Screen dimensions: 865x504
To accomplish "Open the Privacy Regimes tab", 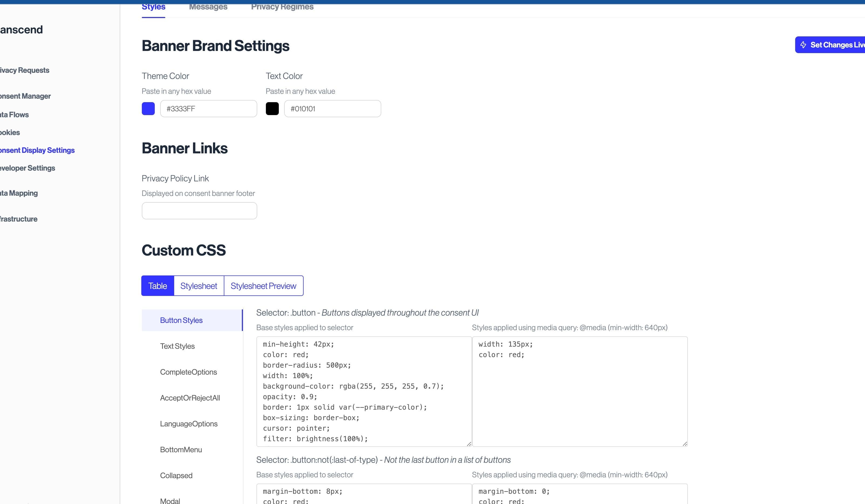I will (x=282, y=7).
